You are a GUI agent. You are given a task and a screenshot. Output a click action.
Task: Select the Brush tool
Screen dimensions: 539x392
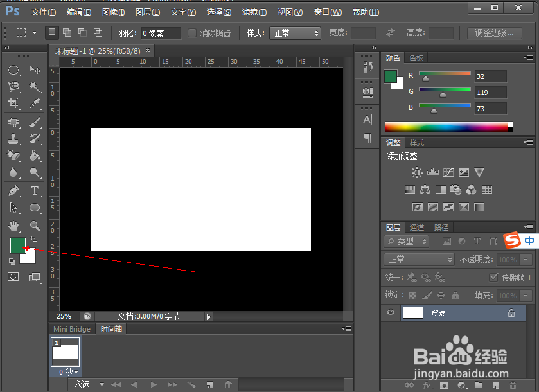click(35, 121)
